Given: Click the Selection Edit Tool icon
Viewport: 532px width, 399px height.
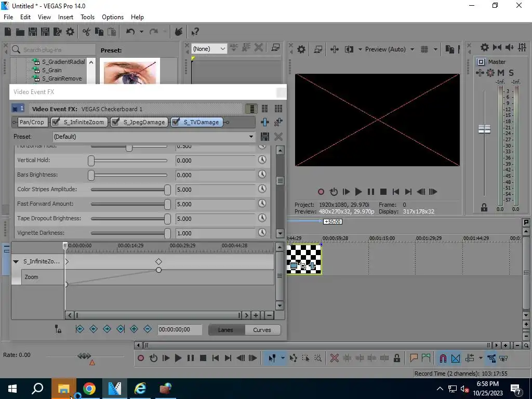Looking at the screenshot, I should [x=305, y=358].
